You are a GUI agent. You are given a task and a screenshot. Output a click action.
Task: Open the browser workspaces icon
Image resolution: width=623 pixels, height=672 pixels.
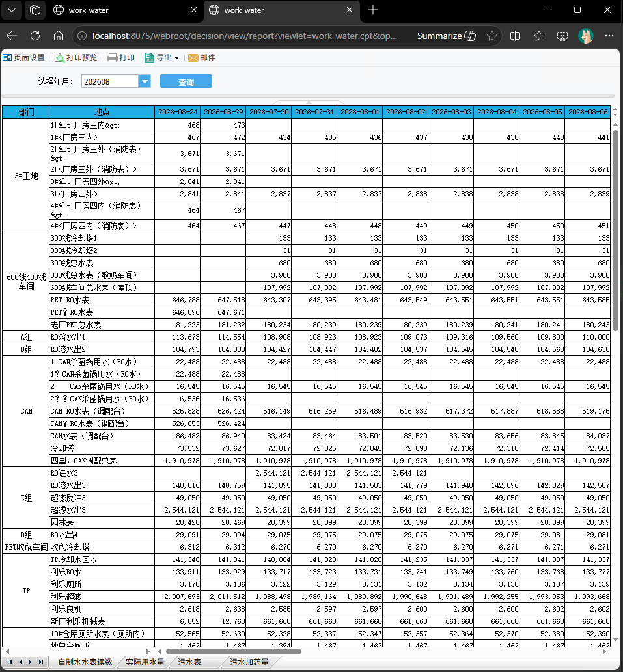(35, 10)
